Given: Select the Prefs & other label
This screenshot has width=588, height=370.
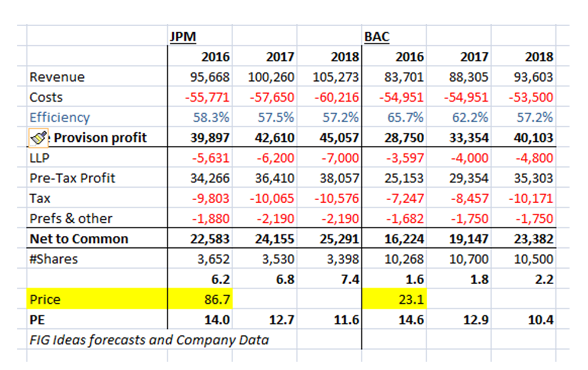Looking at the screenshot, I should tap(71, 219).
